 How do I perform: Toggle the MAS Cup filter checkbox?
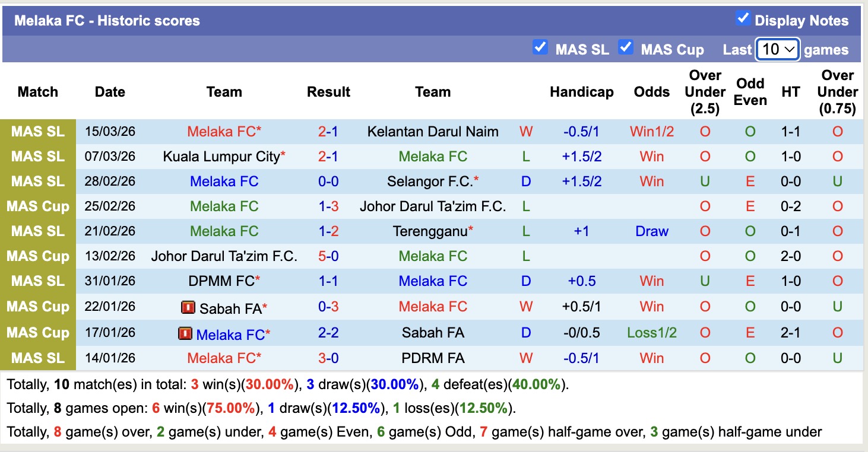coord(626,47)
